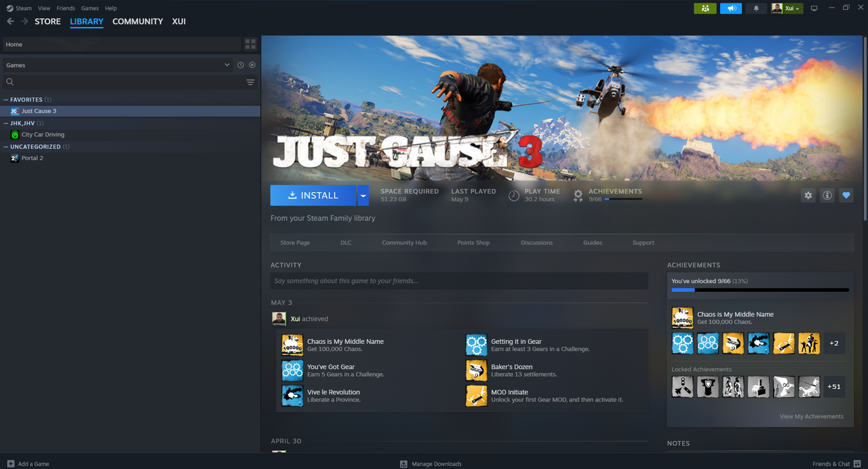
Task: Open the Discussions link
Action: pyautogui.click(x=536, y=243)
